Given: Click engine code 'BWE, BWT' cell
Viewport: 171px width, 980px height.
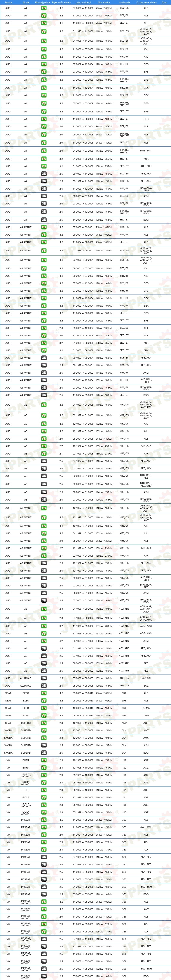Looking at the screenshot, I should [146, 151].
